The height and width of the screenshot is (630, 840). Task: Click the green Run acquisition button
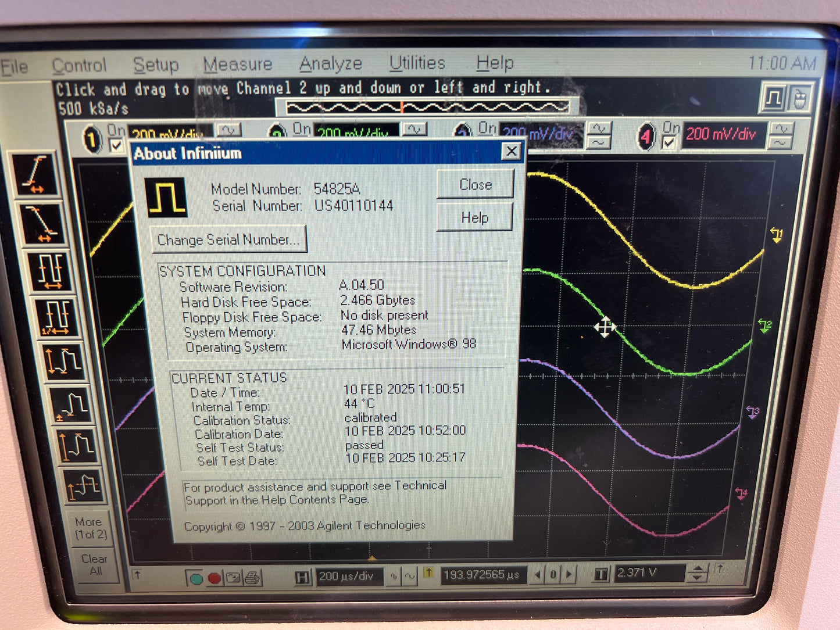(x=196, y=578)
